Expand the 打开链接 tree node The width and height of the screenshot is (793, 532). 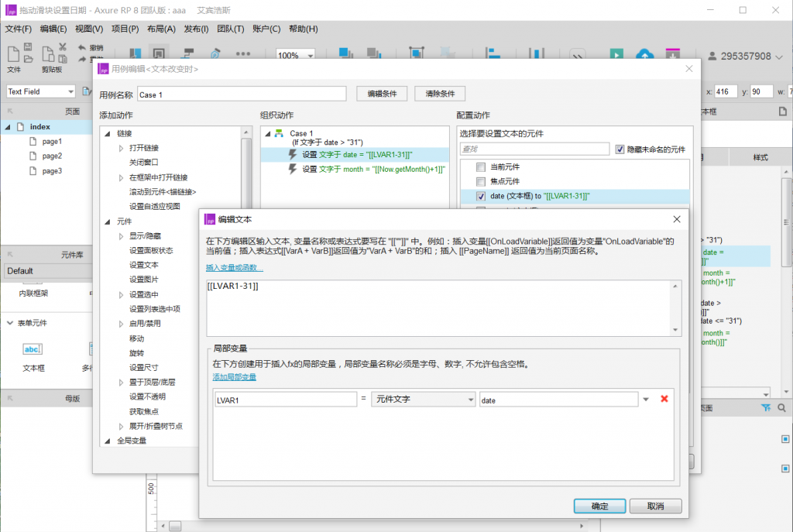pyautogui.click(x=121, y=148)
